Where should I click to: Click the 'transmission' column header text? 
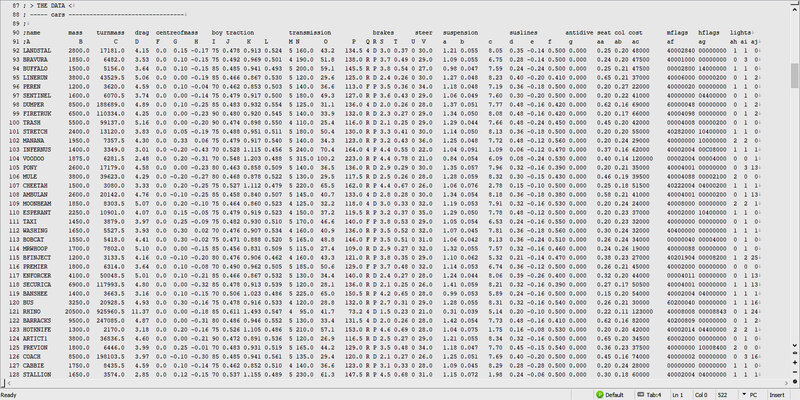(312, 32)
